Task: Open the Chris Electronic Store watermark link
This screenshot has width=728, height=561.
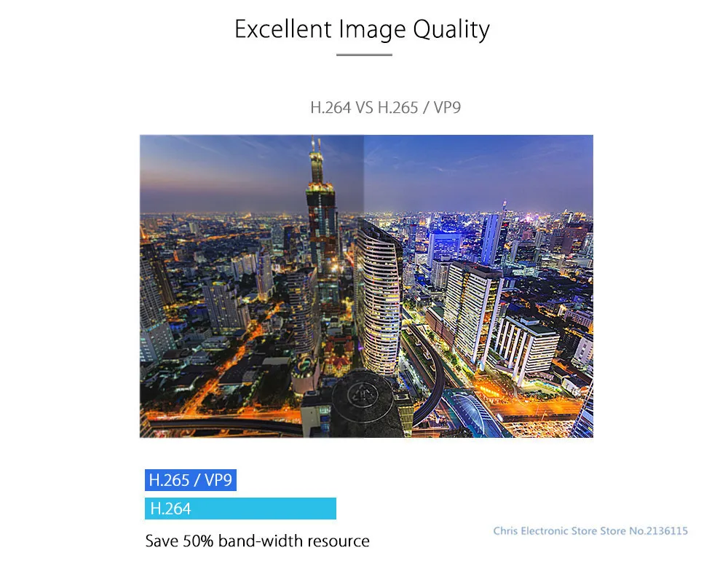Action: point(590,531)
